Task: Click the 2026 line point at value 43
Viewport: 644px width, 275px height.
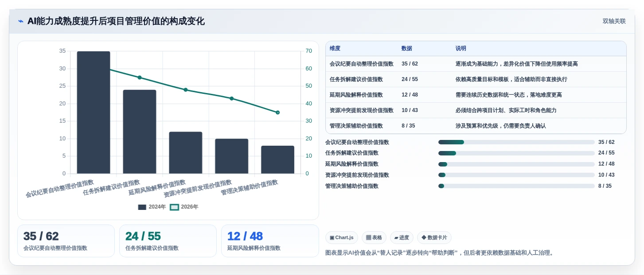Action: point(232,98)
